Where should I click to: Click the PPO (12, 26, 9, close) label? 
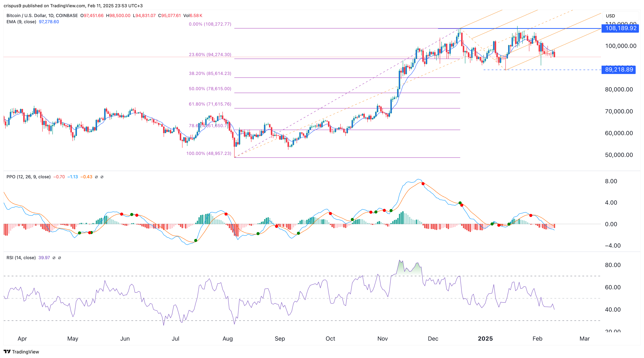tap(28, 177)
